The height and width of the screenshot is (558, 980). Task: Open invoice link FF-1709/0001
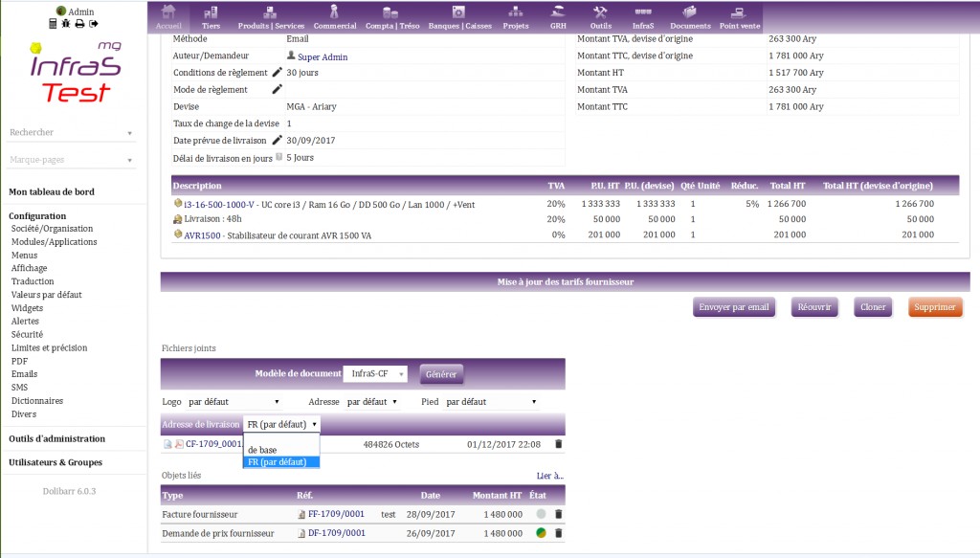click(x=336, y=514)
